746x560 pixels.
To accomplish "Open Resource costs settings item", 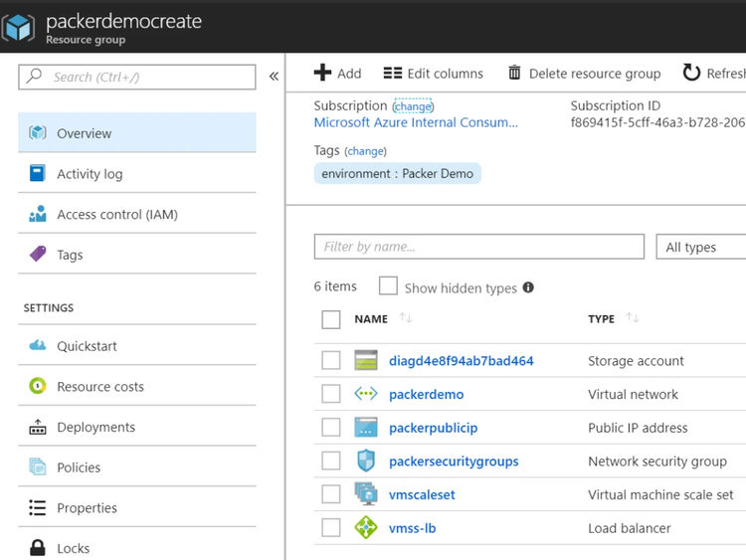I will pyautogui.click(x=137, y=386).
